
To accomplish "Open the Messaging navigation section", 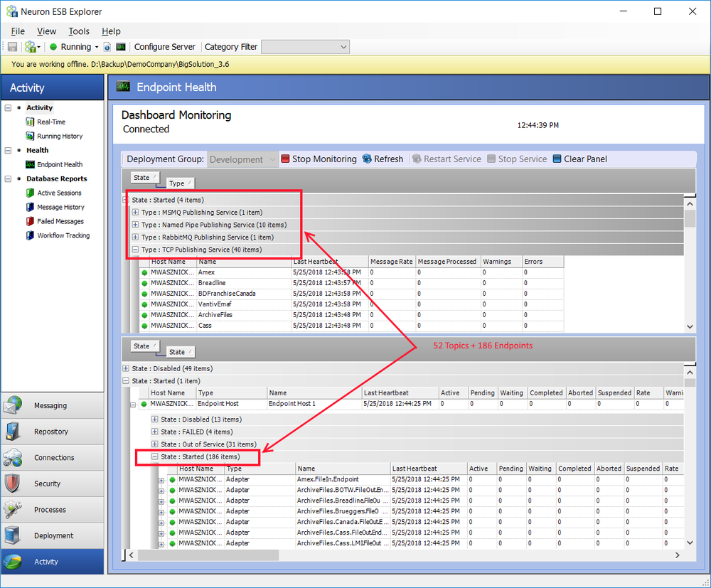I will tap(53, 405).
